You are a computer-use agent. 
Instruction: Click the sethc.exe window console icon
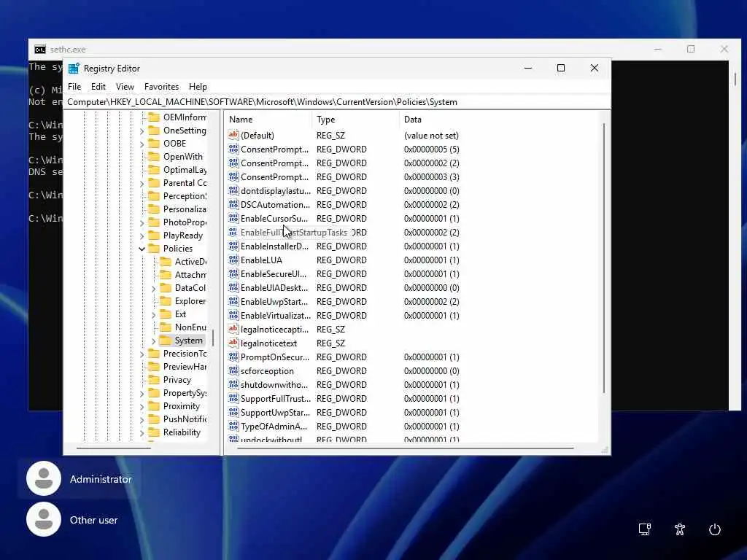click(x=40, y=49)
